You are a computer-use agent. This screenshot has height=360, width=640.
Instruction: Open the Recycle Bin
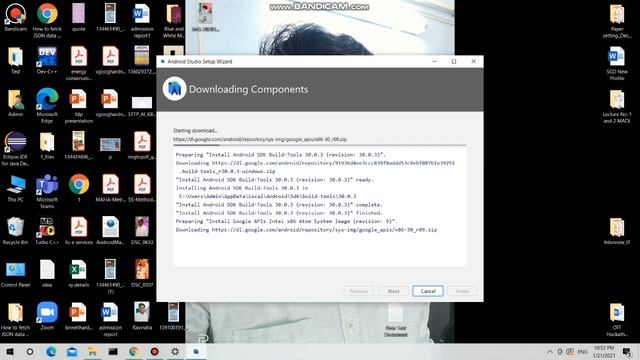coord(16,231)
